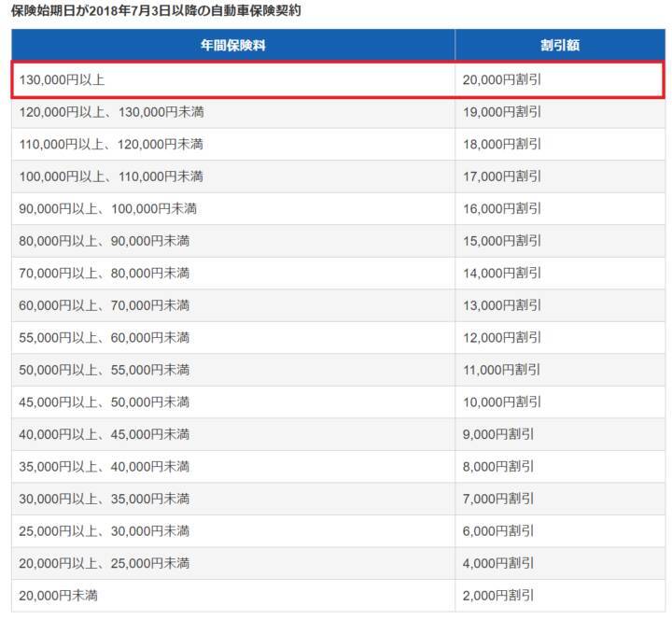The image size is (672, 620).
Task: Select the 2,000円割引 cell
Action: (560, 596)
